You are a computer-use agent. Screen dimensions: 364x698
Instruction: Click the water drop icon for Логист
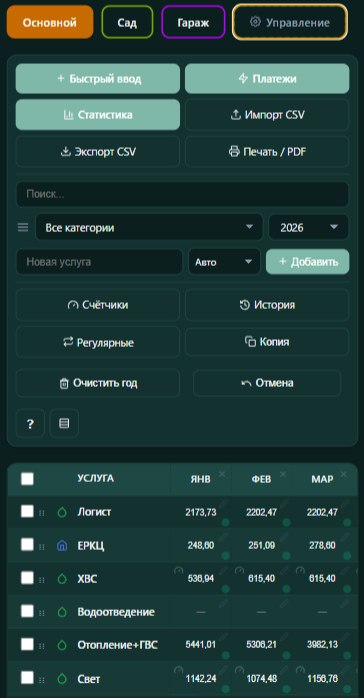point(62,512)
